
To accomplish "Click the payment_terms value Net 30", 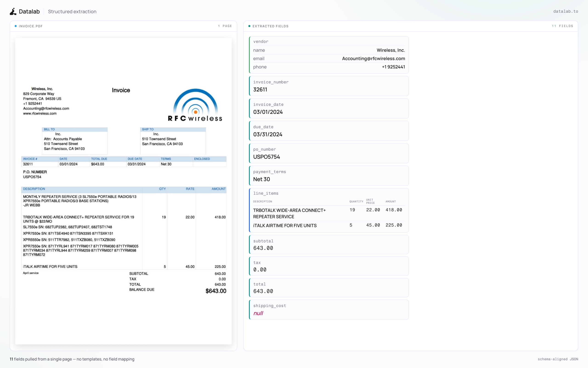I will click(x=261, y=179).
